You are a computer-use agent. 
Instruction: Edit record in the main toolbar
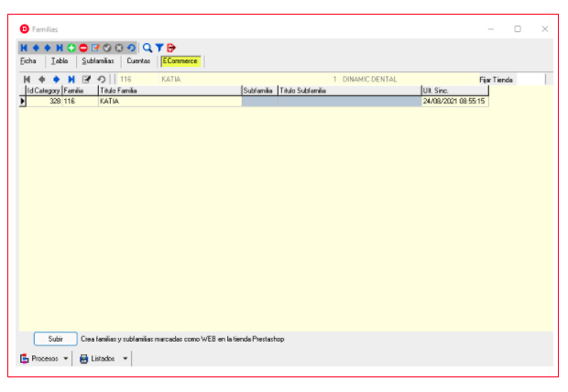point(95,48)
